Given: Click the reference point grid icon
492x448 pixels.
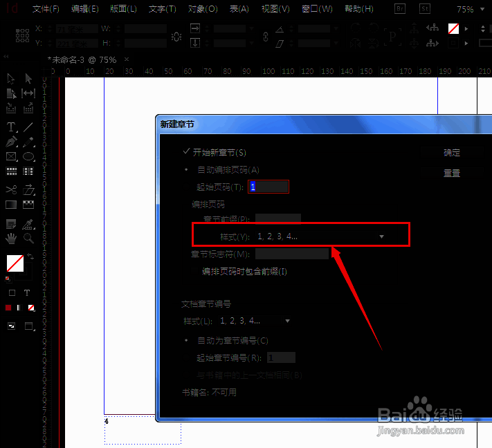Looking at the screenshot, I should click(x=22, y=35).
